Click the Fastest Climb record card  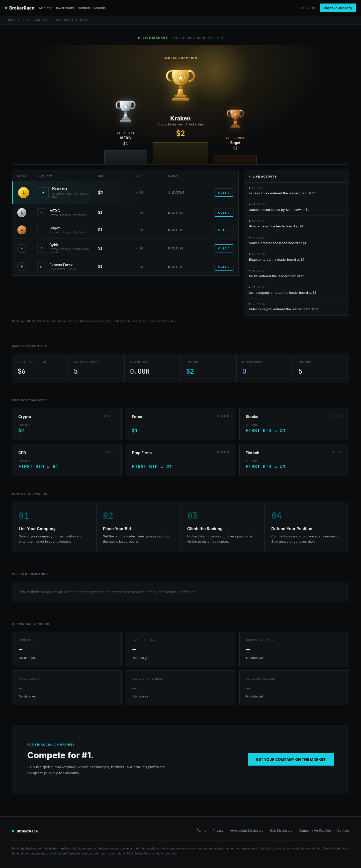click(180, 649)
